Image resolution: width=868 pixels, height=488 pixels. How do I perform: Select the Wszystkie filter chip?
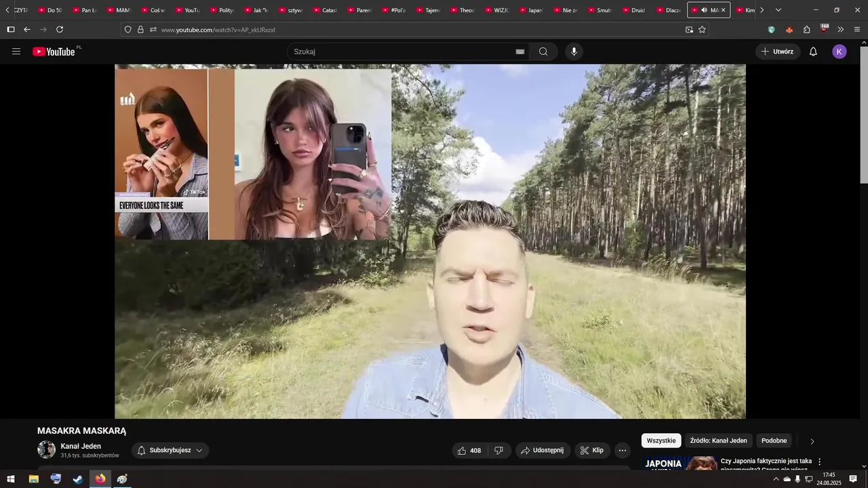point(661,441)
